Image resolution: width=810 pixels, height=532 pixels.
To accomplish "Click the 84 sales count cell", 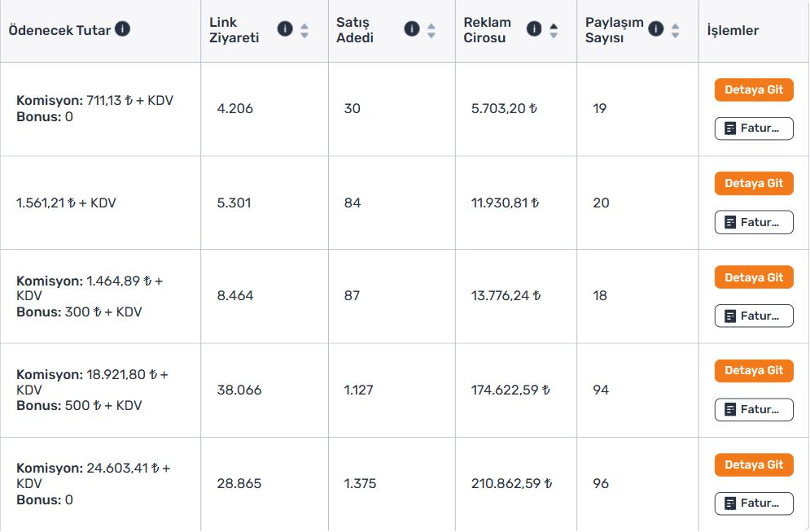I will tap(352, 203).
